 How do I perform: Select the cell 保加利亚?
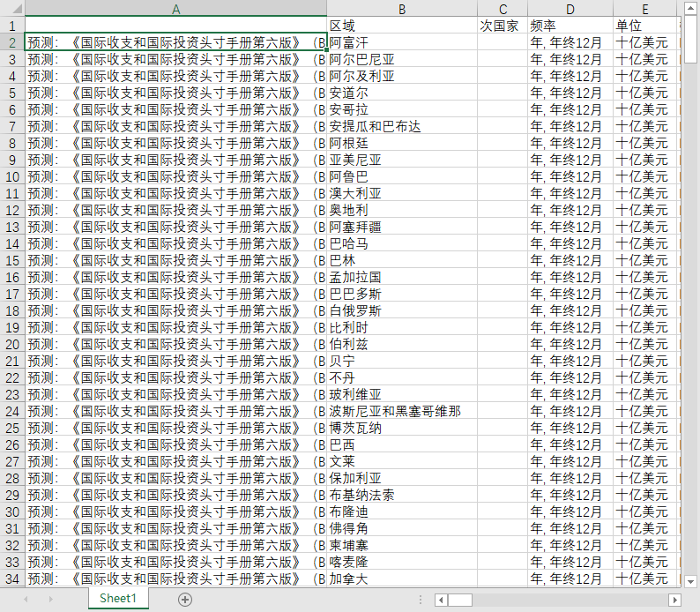point(402,478)
